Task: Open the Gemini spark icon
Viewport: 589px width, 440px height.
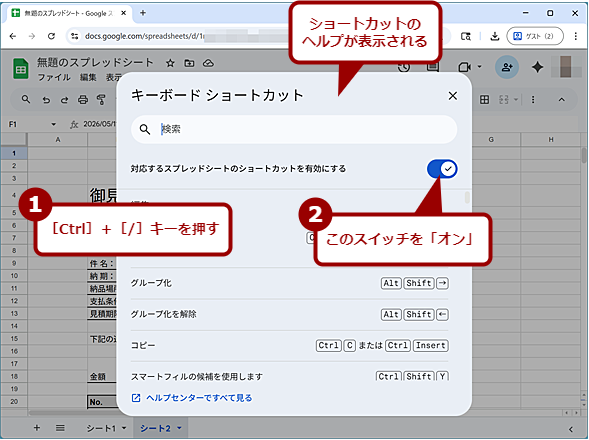Action: point(538,67)
